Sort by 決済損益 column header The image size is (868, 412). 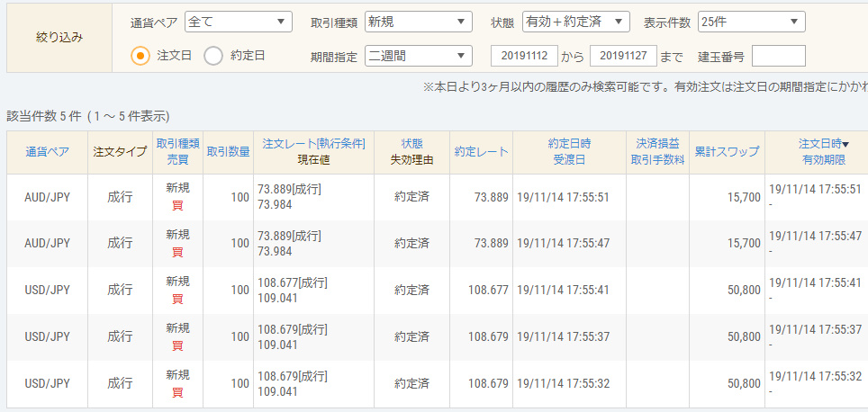[x=657, y=143]
